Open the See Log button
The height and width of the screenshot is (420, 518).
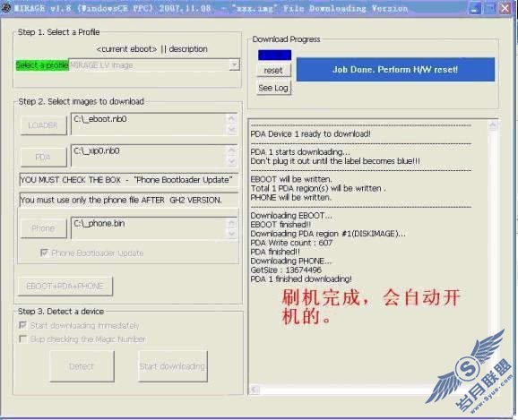[273, 88]
